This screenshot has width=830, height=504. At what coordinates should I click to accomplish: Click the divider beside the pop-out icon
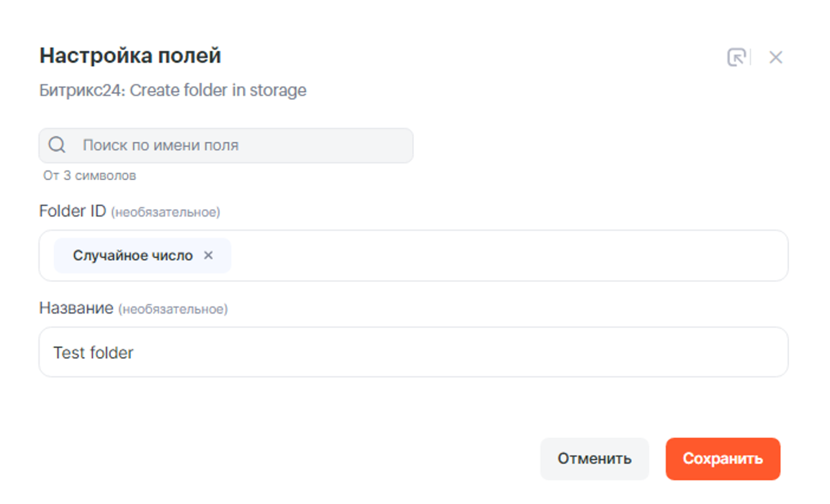(x=750, y=58)
